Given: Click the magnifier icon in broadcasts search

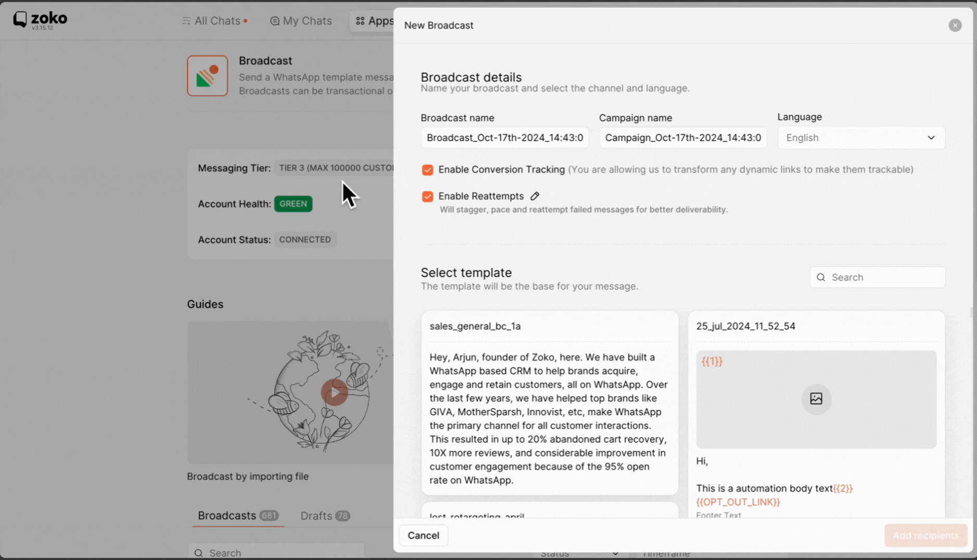Looking at the screenshot, I should 199,553.
